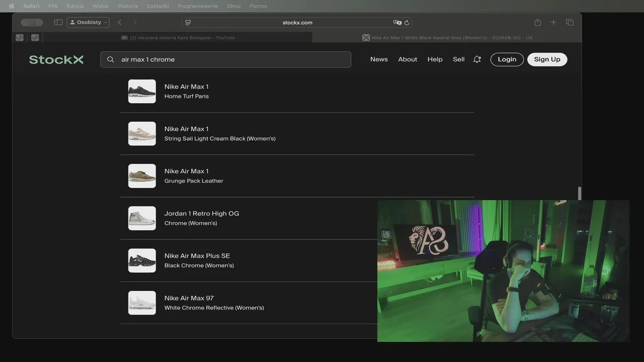
Task: Open the Grunge Pack Leather shoe thumbnail
Action: pos(142,176)
